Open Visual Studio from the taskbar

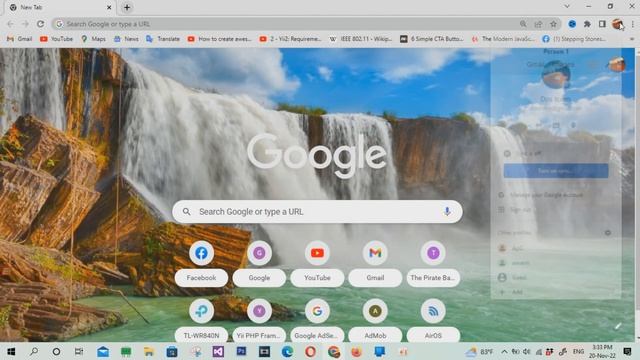point(218,351)
